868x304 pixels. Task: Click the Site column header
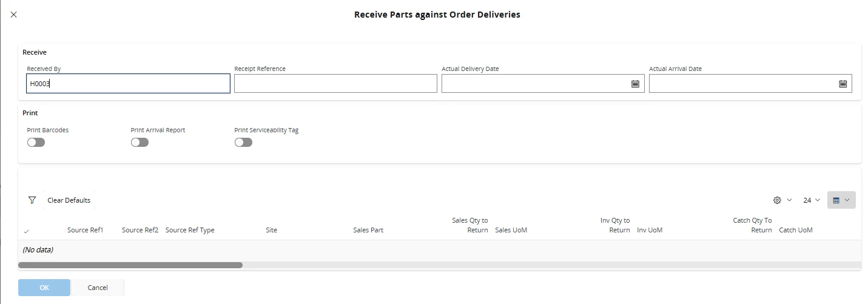click(271, 230)
